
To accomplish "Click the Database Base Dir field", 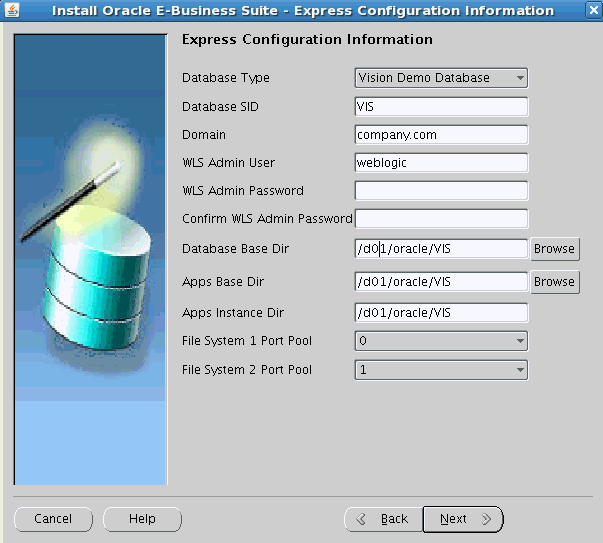I will coord(441,249).
